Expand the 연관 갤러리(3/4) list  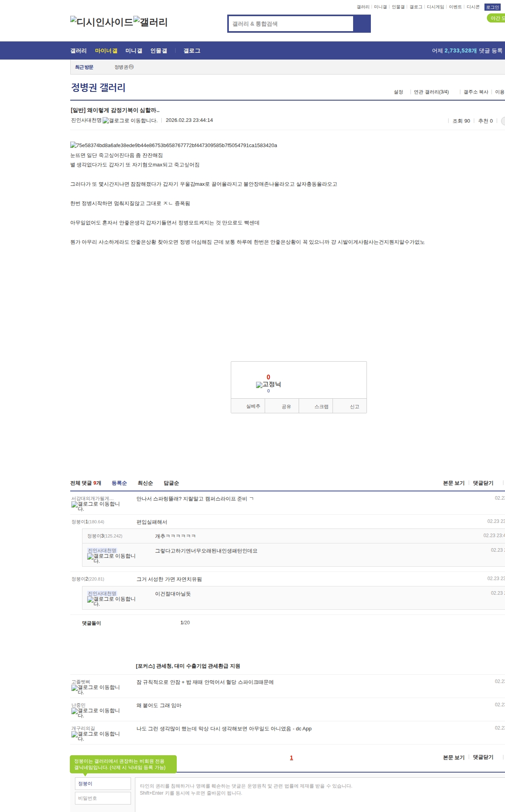431,92
